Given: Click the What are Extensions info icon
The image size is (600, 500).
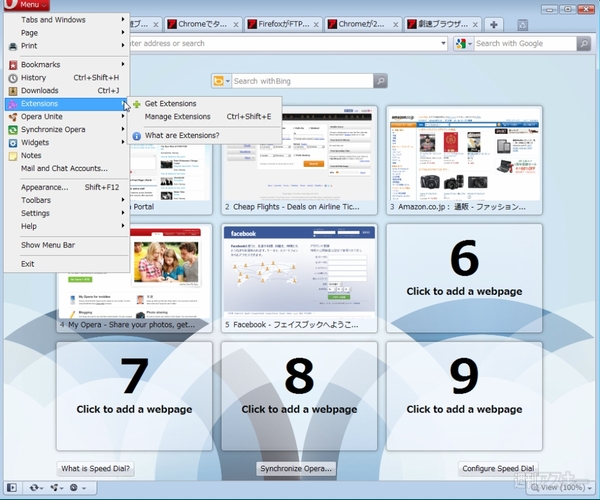Looking at the screenshot, I should coord(137,136).
